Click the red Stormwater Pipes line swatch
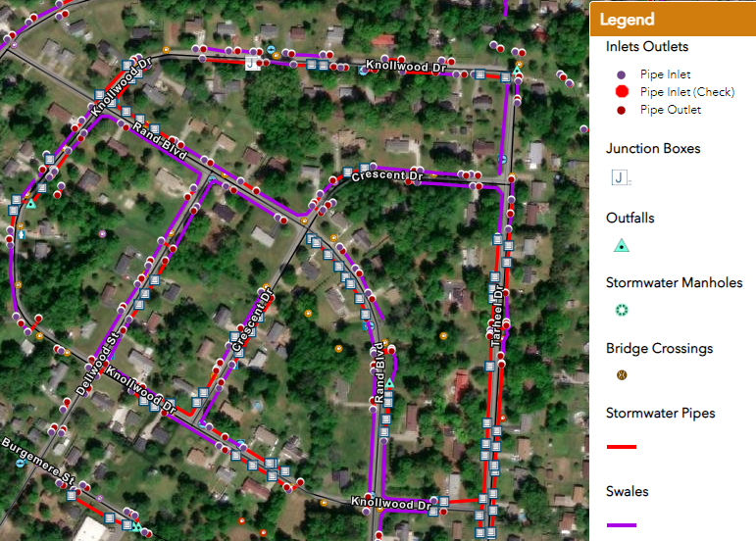 (x=622, y=447)
